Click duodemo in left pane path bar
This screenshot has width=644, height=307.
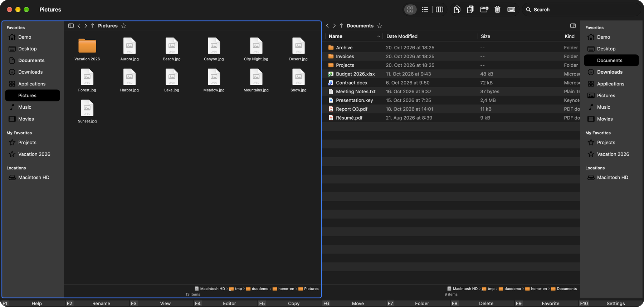click(257, 289)
